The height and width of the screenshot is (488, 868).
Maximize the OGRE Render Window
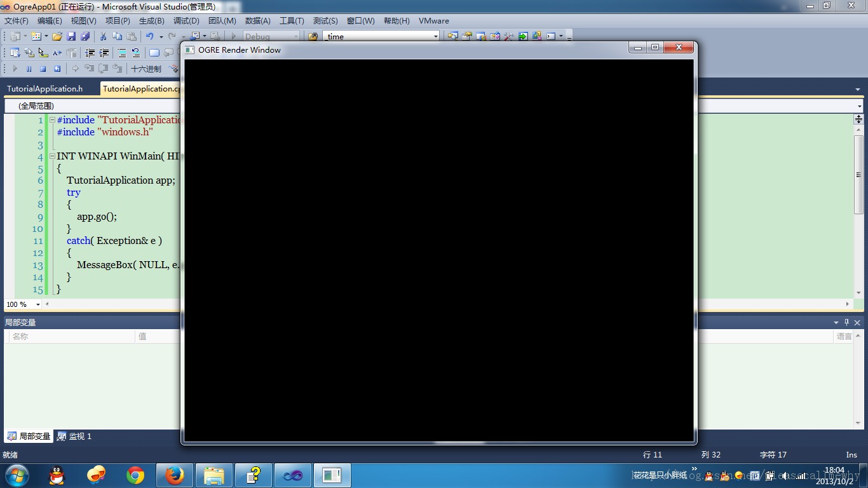(655, 48)
